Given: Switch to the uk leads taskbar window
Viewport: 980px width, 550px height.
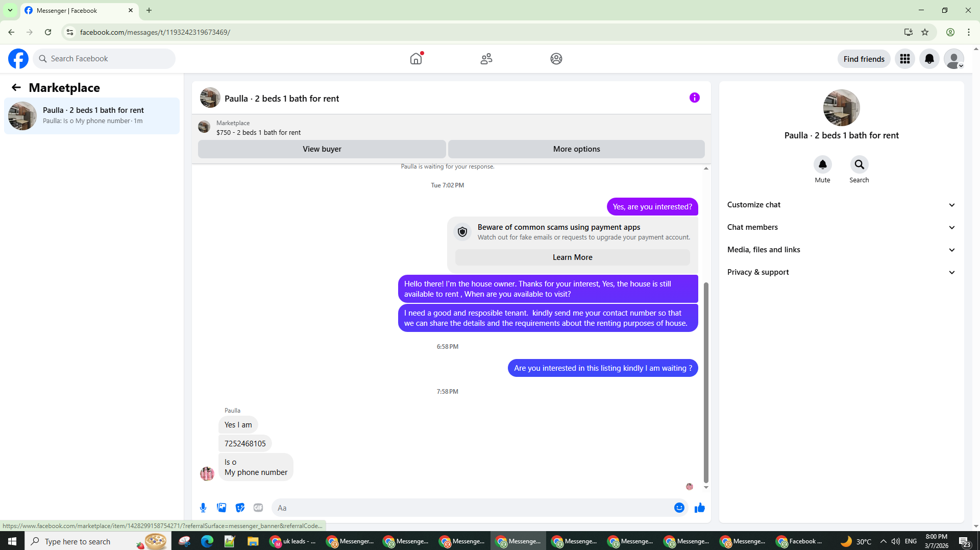Looking at the screenshot, I should click(x=293, y=541).
